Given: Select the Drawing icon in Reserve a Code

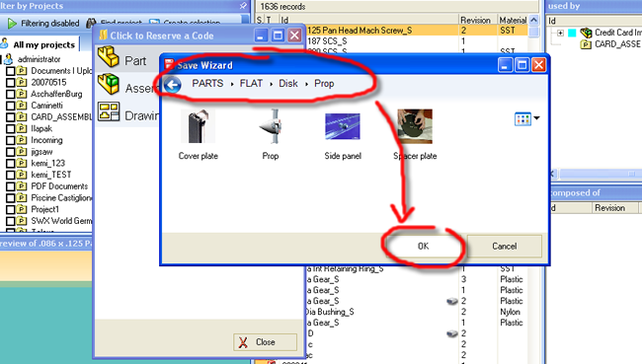Looking at the screenshot, I should click(x=109, y=111).
